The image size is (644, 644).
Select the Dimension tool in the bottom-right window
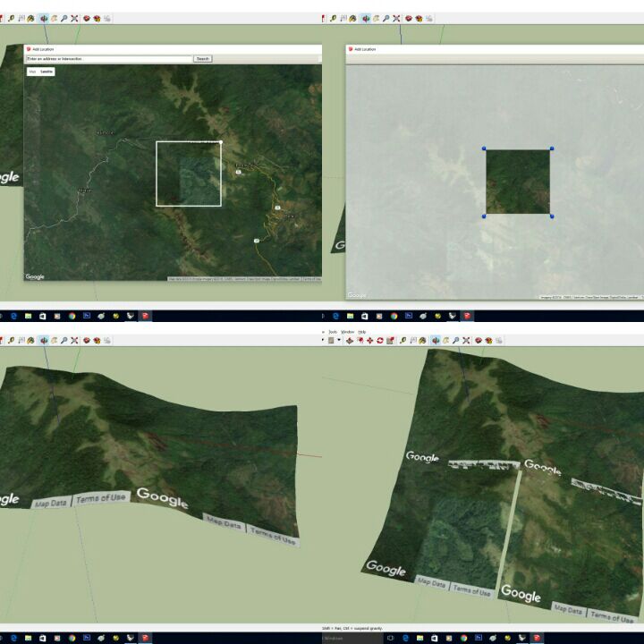(x=413, y=341)
